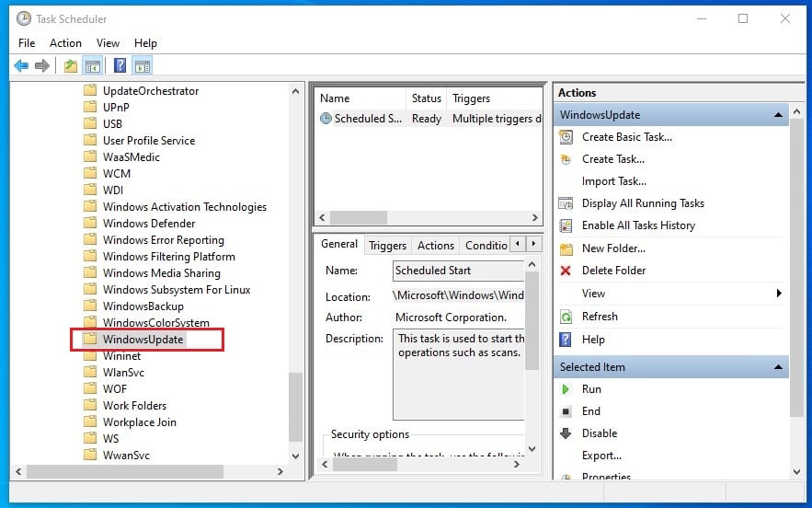Image resolution: width=812 pixels, height=508 pixels.
Task: Click Create Basic Task... action
Action: (x=626, y=137)
